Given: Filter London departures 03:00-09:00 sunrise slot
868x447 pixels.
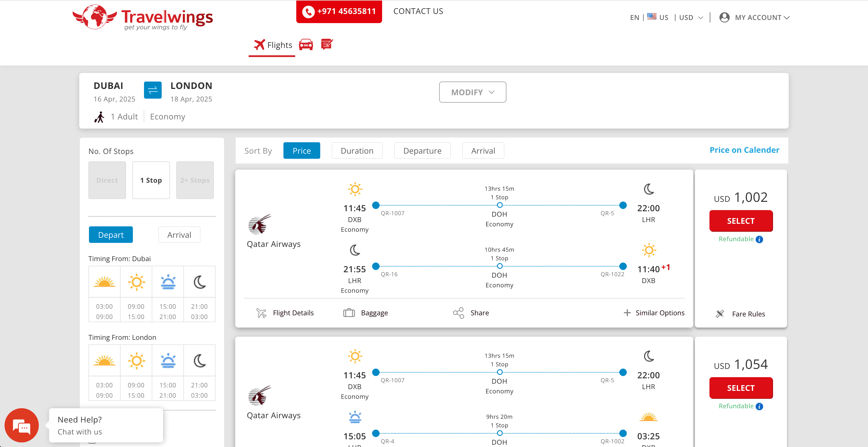Looking at the screenshot, I should pos(104,373).
